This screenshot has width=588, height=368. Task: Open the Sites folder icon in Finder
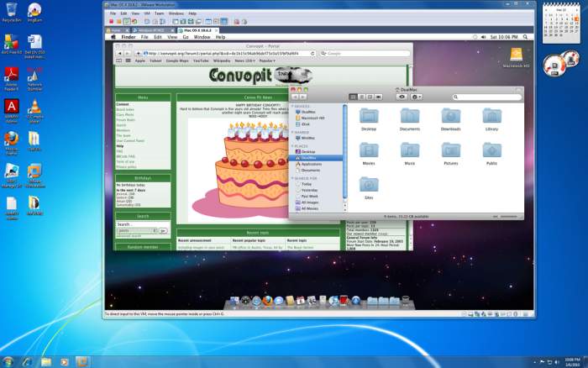tap(369, 185)
